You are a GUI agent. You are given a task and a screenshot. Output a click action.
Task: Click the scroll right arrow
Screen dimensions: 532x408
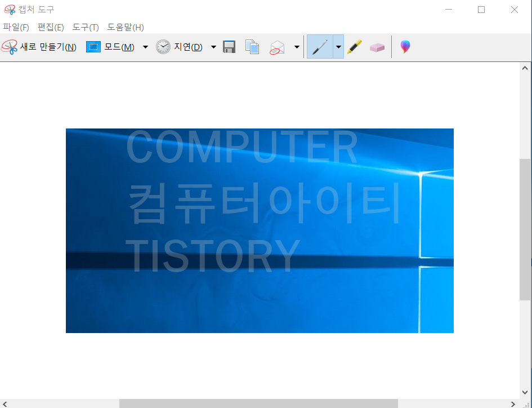[x=513, y=403]
